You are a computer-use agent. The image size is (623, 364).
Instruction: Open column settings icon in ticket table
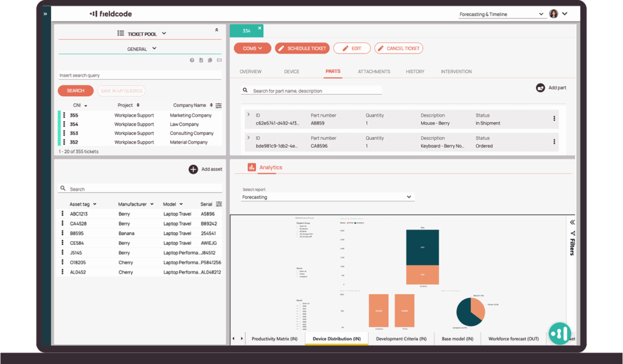(x=218, y=106)
